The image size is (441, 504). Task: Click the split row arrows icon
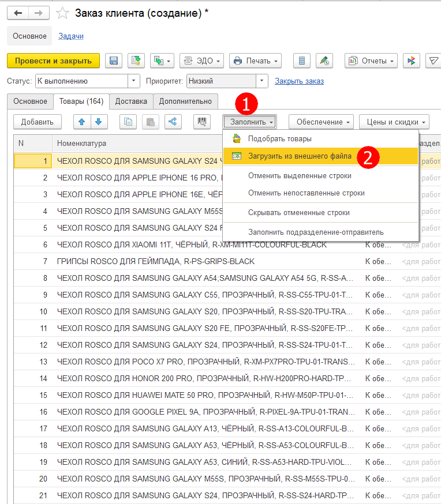pyautogui.click(x=173, y=122)
